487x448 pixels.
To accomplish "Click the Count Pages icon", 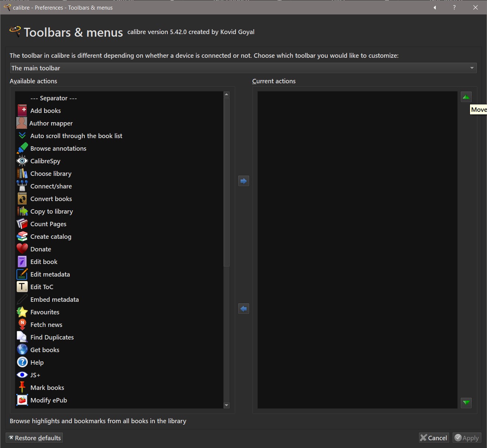I will [x=22, y=224].
